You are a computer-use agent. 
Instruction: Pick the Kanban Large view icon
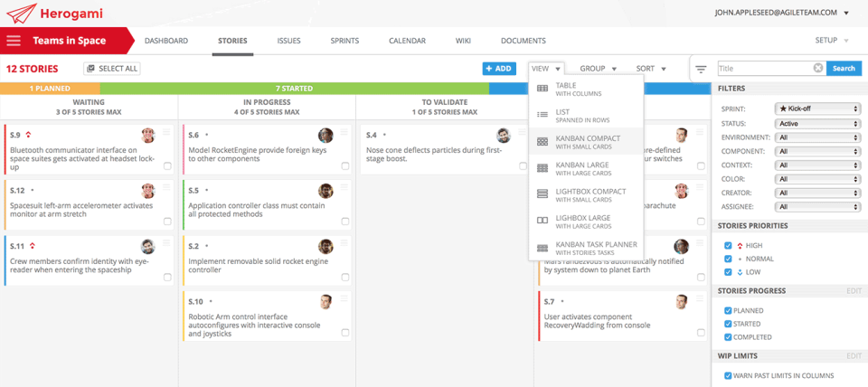(x=542, y=167)
